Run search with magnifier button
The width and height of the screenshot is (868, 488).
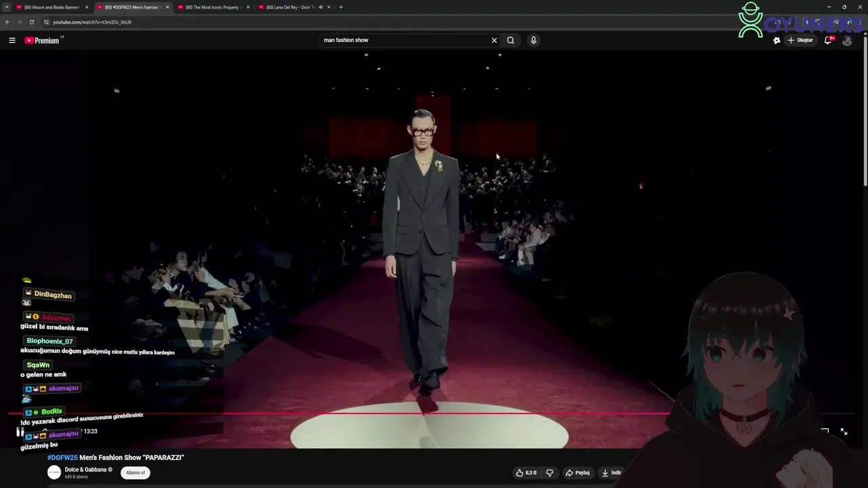pyautogui.click(x=511, y=40)
